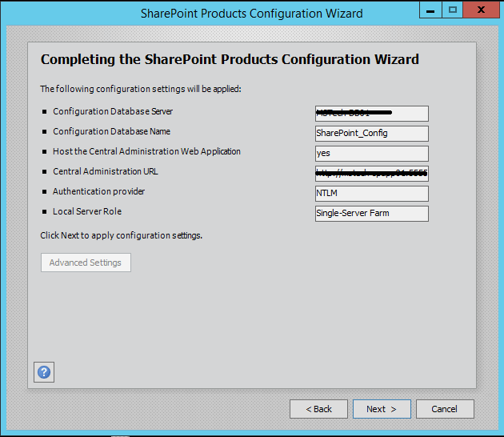Go back with the Back button
Screen dimensions: 504x437
[318, 409]
